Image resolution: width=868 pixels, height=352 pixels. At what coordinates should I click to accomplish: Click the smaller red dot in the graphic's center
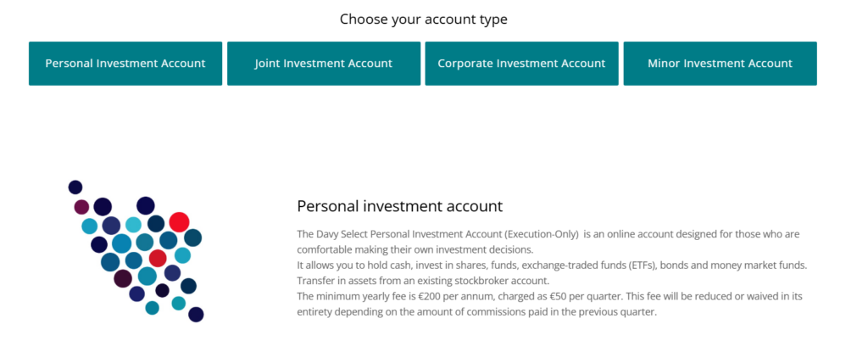coord(158,258)
